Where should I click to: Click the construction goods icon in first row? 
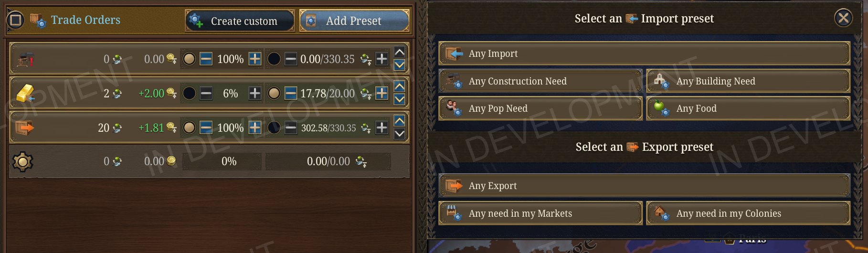(x=25, y=59)
